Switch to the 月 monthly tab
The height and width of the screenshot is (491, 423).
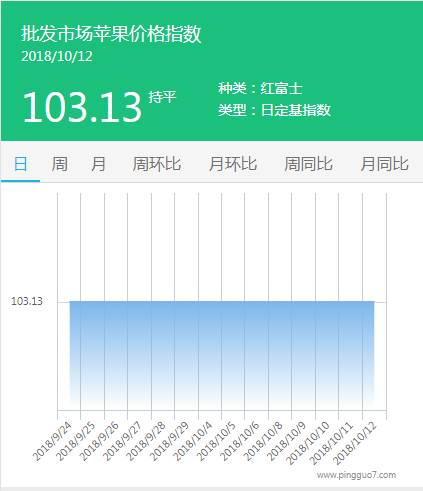[99, 164]
